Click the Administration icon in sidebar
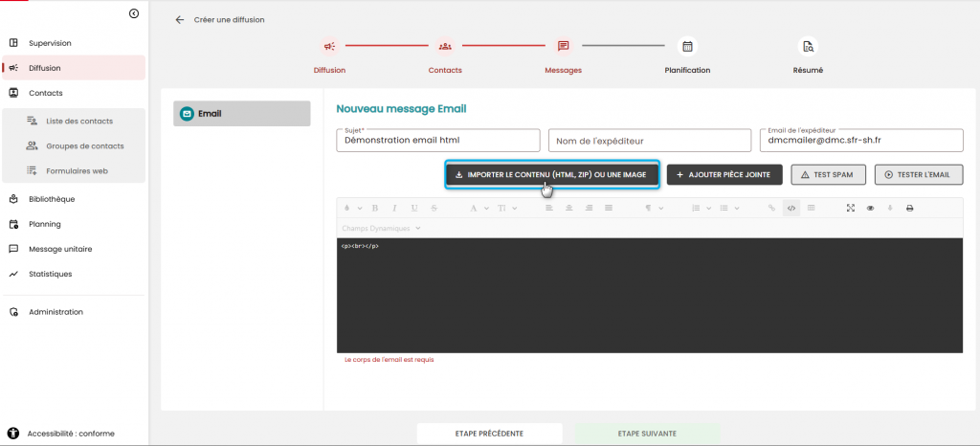 coord(13,312)
